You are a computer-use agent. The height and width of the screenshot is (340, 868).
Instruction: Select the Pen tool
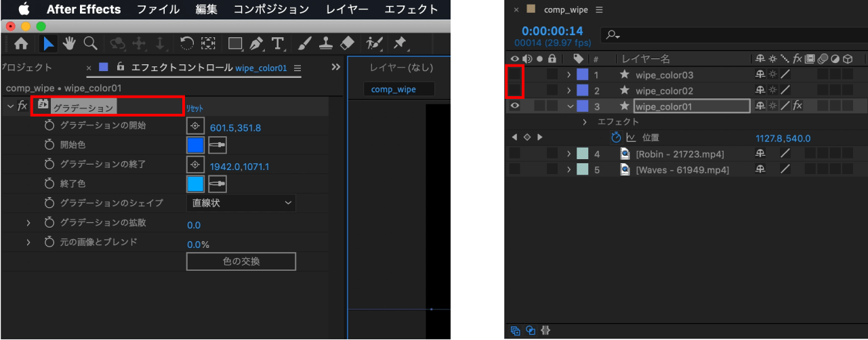click(x=256, y=44)
